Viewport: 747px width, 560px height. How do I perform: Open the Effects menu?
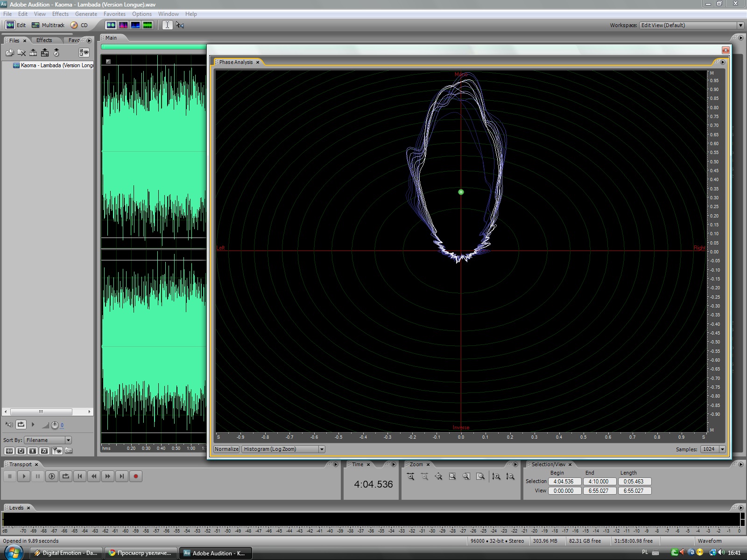(60, 14)
